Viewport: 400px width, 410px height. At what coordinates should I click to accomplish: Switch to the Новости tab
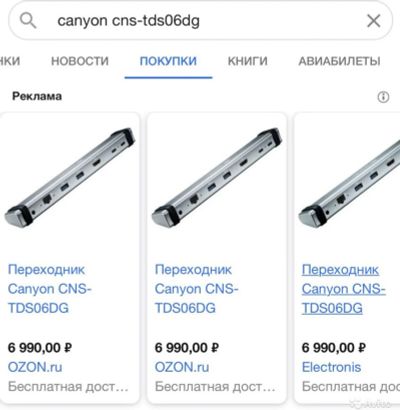80,61
